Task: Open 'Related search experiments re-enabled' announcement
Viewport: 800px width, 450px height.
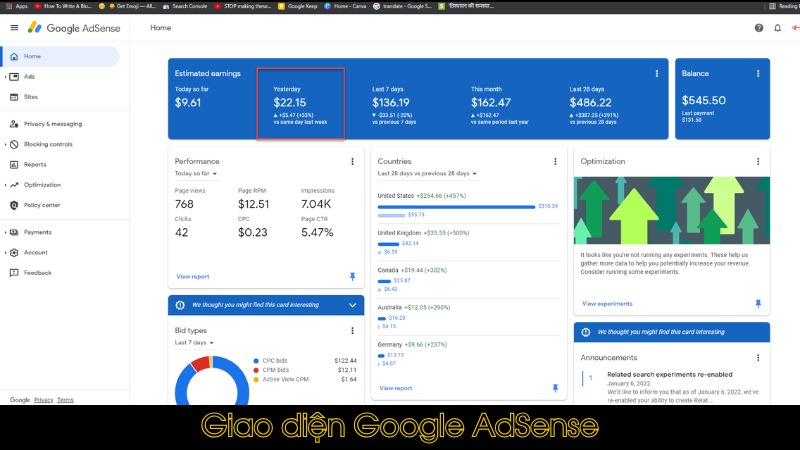Action: pos(669,374)
